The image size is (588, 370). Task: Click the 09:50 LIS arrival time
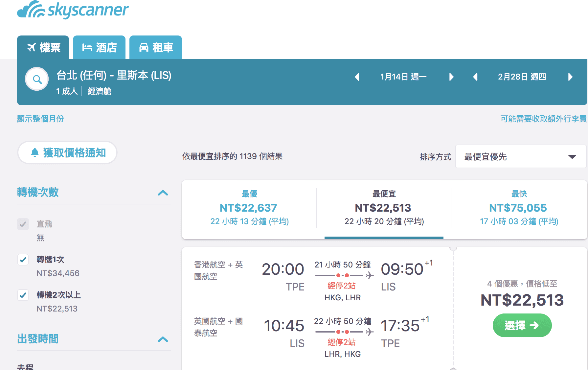click(x=407, y=276)
